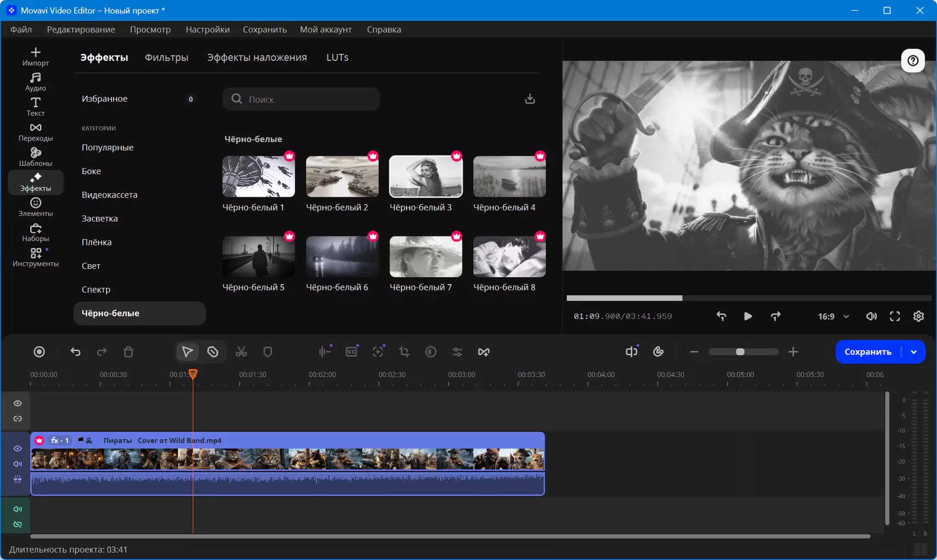The height and width of the screenshot is (560, 937).
Task: Select the Чёрно-белый 3 effect thumbnail
Action: pyautogui.click(x=426, y=176)
